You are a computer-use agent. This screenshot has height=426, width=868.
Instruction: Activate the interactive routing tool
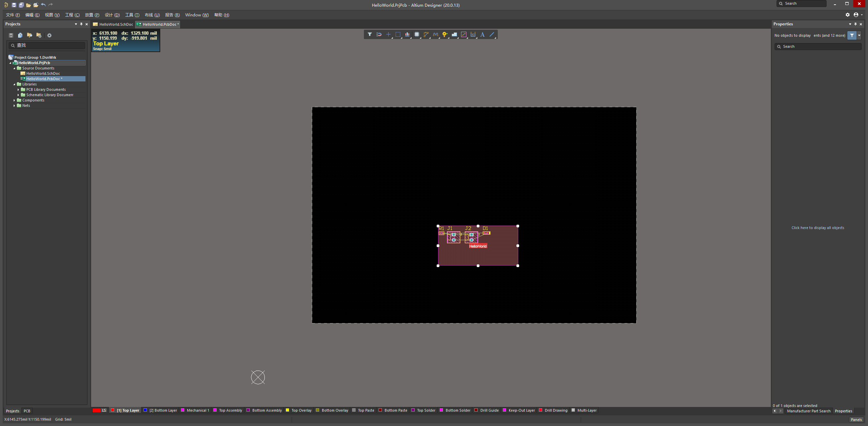tap(426, 34)
